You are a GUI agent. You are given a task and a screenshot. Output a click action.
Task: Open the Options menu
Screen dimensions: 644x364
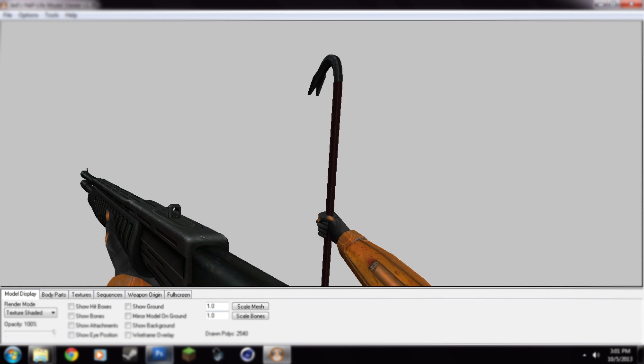(x=28, y=15)
